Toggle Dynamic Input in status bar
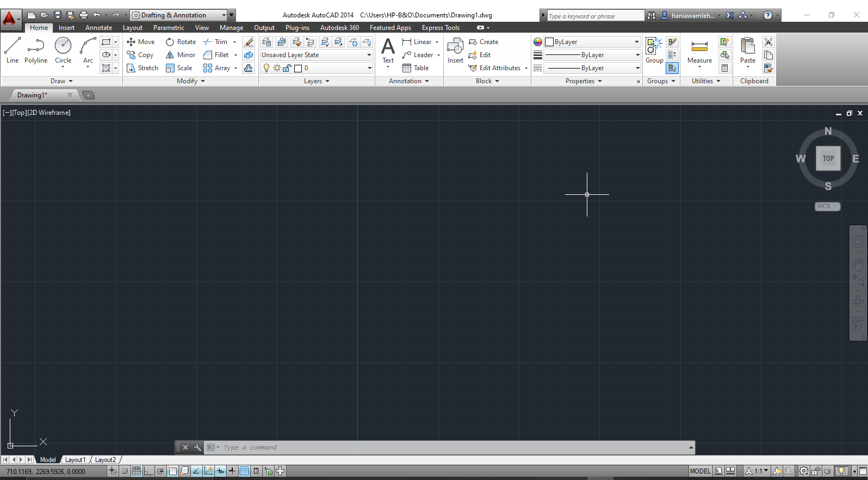 220,471
